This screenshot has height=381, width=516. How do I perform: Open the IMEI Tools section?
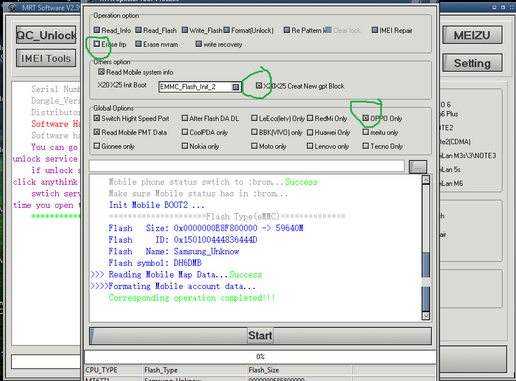click(46, 58)
